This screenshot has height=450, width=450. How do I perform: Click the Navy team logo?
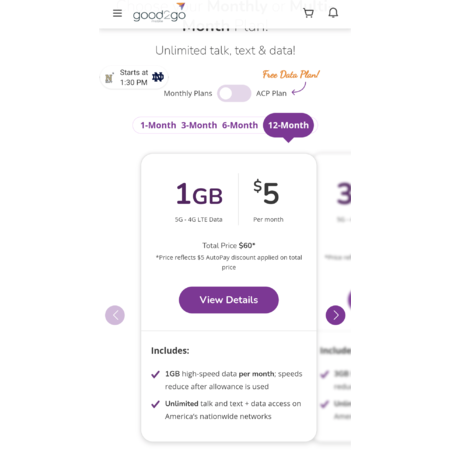109,78
